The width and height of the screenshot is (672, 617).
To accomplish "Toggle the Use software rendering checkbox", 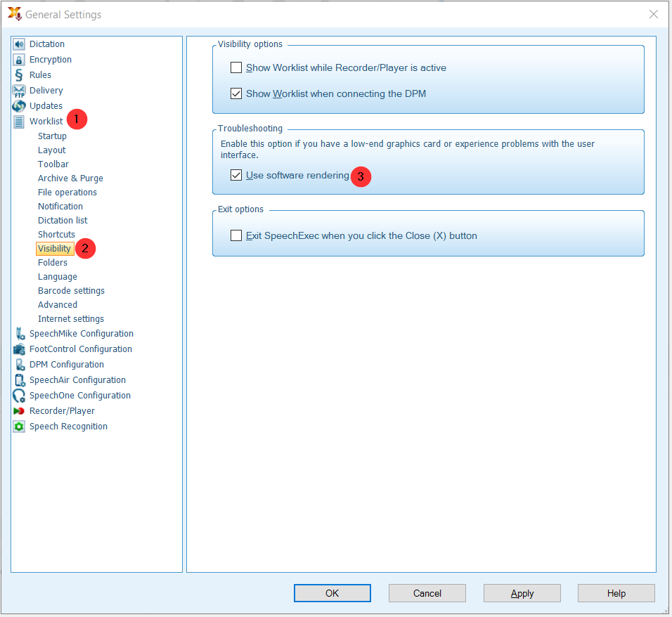I will pyautogui.click(x=236, y=175).
